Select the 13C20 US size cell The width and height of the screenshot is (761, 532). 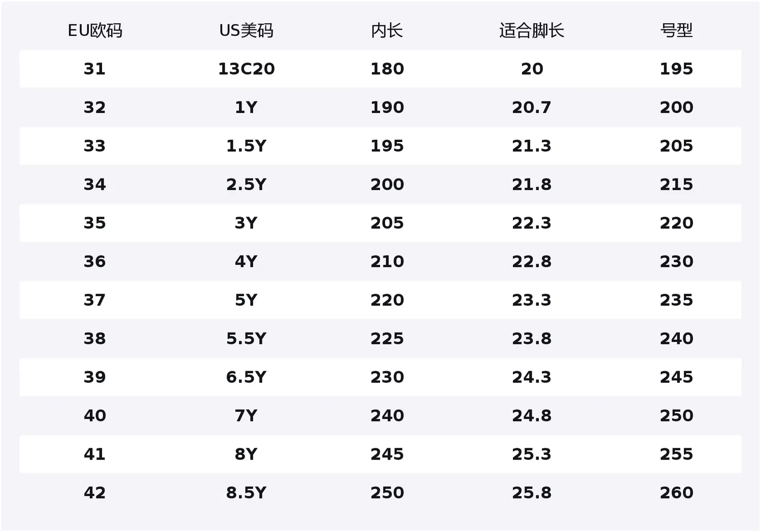246,68
